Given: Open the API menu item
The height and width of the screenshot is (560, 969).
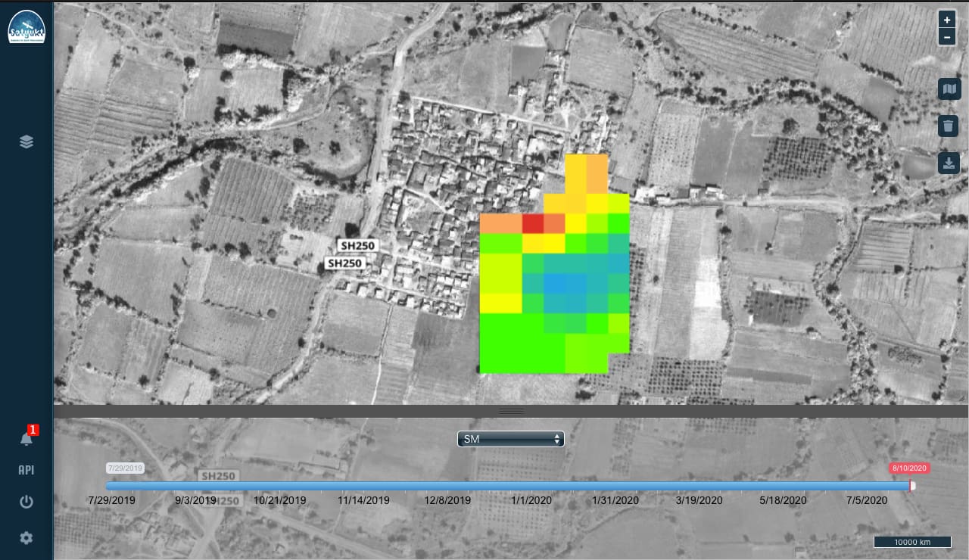Looking at the screenshot, I should pyautogui.click(x=26, y=470).
